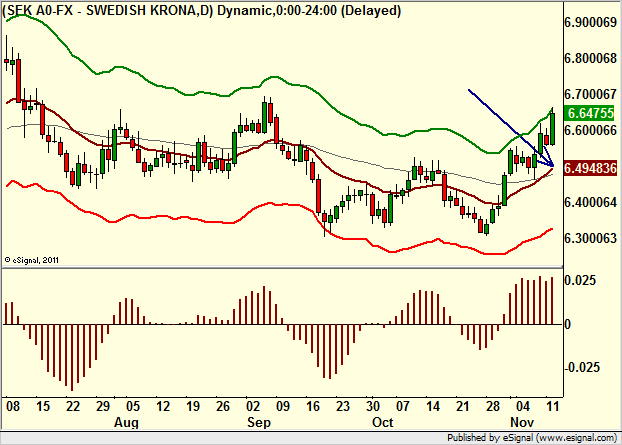
Task: Select the latest tall green candlestick
Action: 553,129
